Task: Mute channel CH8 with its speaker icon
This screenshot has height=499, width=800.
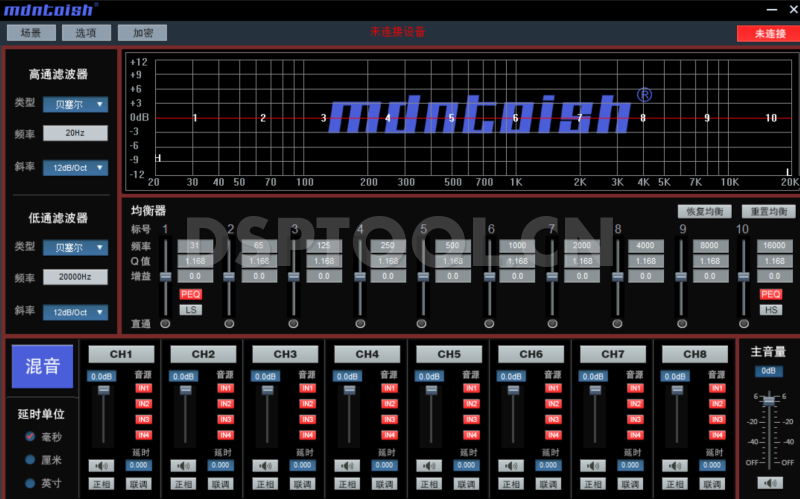Action: click(675, 465)
